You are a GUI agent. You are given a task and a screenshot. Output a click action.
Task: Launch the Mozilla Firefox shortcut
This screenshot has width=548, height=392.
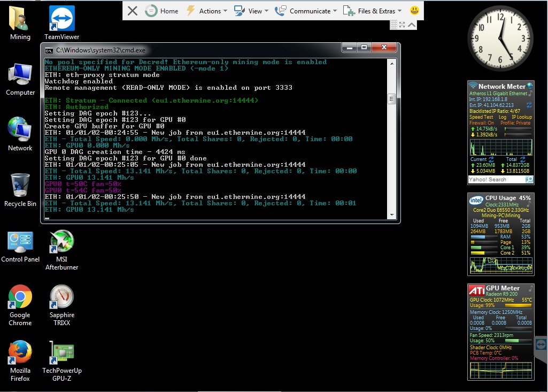click(20, 361)
